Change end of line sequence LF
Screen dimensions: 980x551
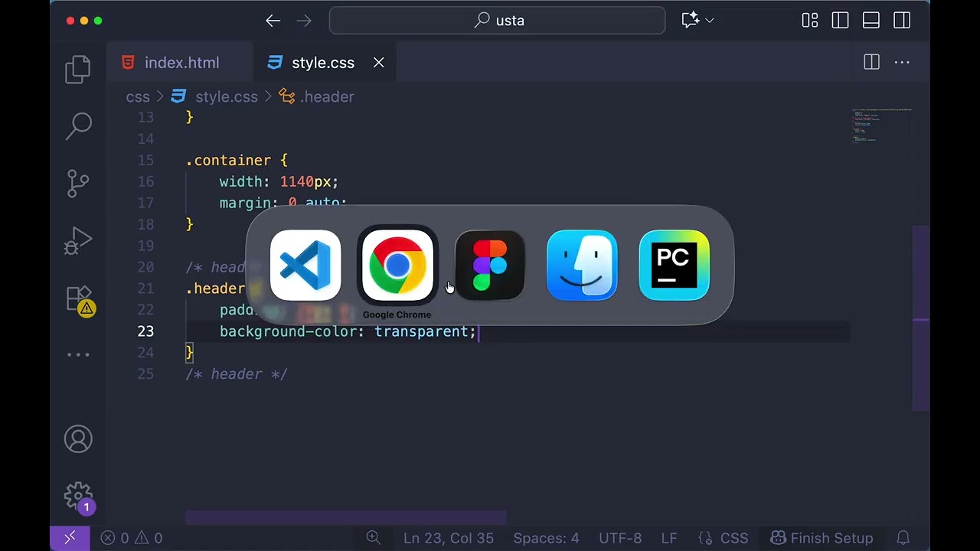point(669,538)
